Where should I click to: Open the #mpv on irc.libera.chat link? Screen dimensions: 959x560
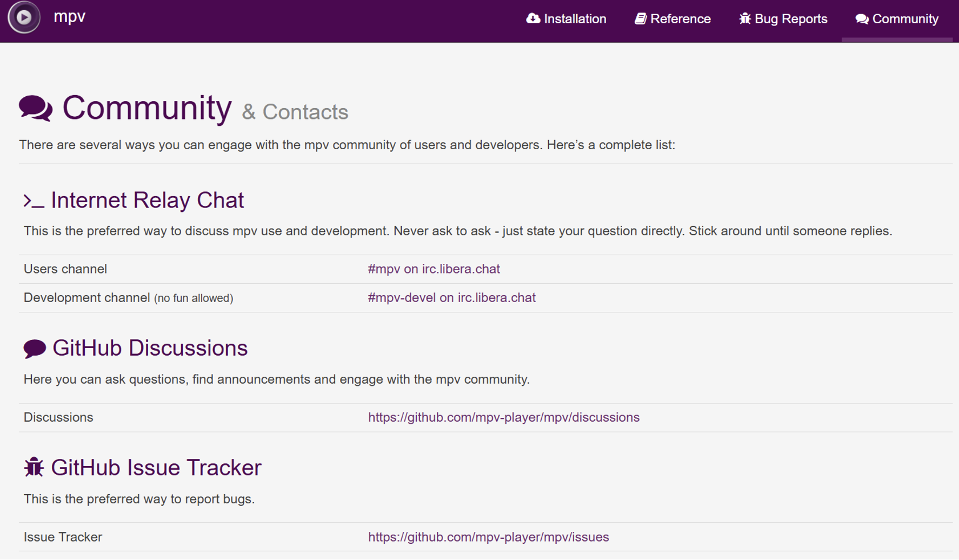434,269
